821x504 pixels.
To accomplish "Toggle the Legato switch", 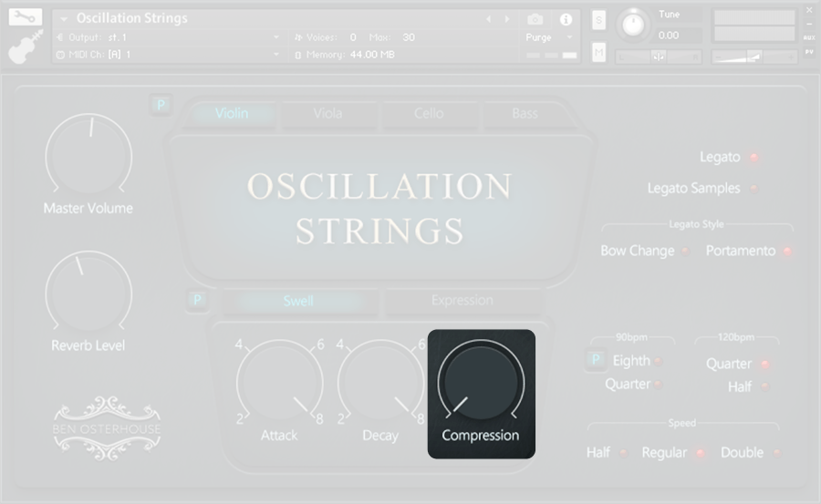I will pos(754,157).
